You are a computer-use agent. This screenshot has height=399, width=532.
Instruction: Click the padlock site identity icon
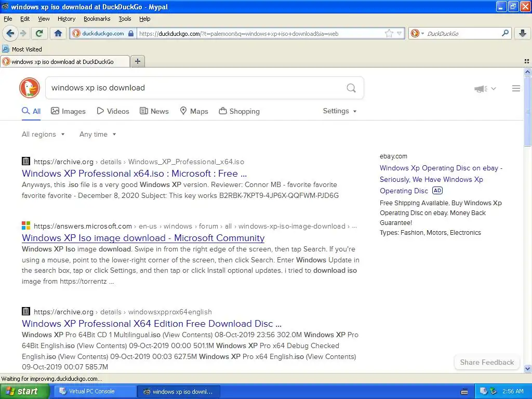[130, 33]
